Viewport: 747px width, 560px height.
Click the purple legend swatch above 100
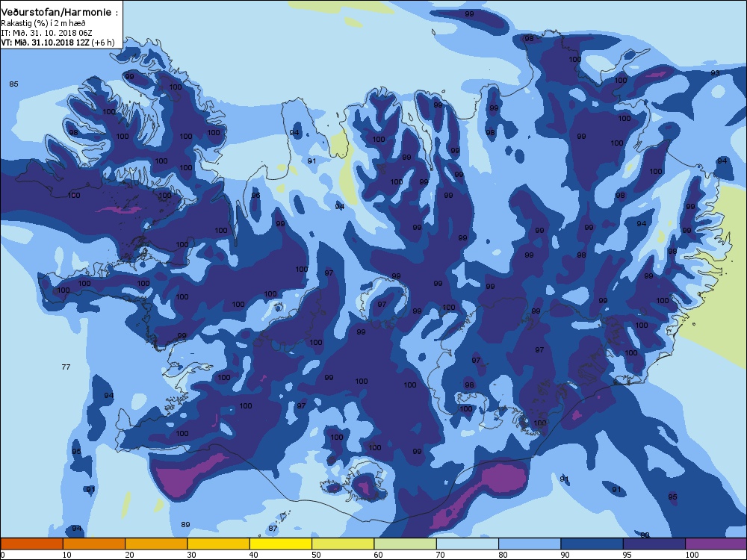click(x=716, y=544)
